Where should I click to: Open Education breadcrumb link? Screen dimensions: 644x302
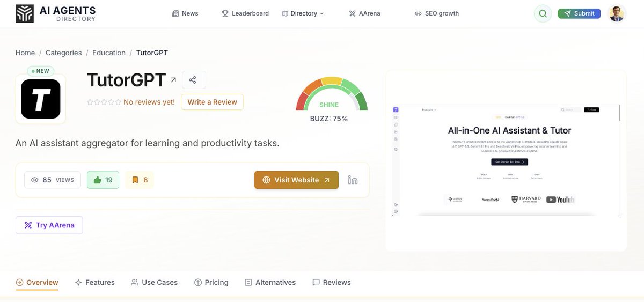[x=109, y=53]
